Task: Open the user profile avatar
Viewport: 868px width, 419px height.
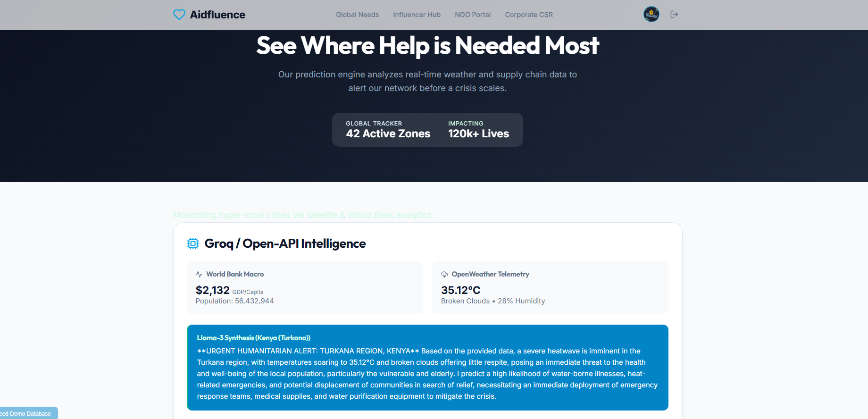Action: click(x=651, y=14)
